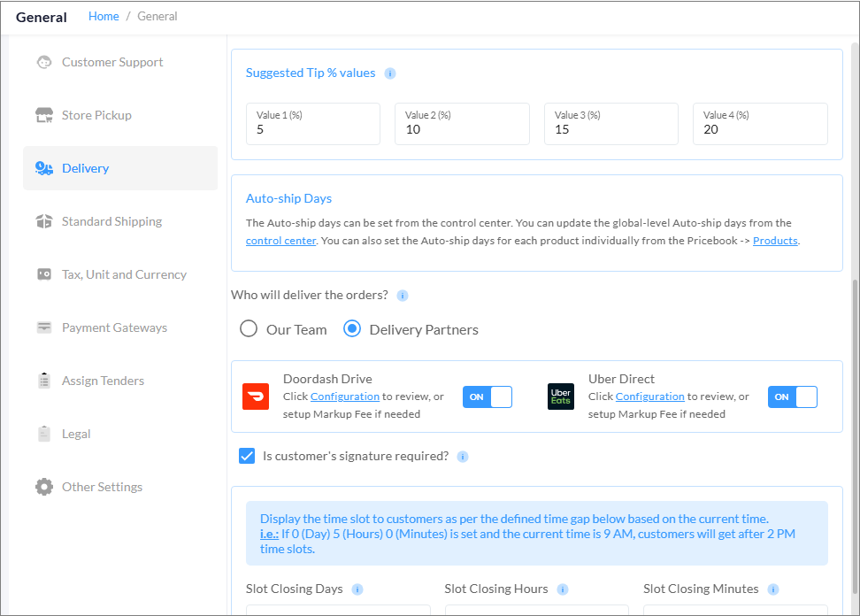This screenshot has height=616, width=860.
Task: Open the Products link
Action: pyautogui.click(x=775, y=241)
